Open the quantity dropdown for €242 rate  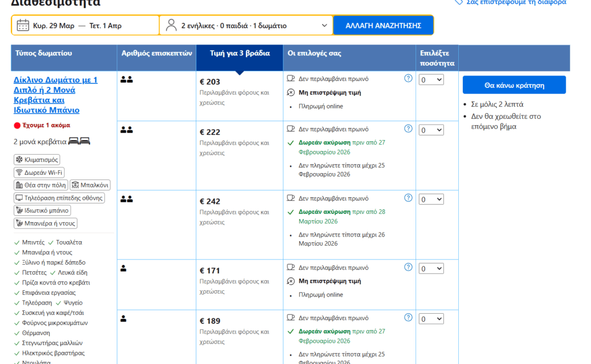pyautogui.click(x=431, y=199)
